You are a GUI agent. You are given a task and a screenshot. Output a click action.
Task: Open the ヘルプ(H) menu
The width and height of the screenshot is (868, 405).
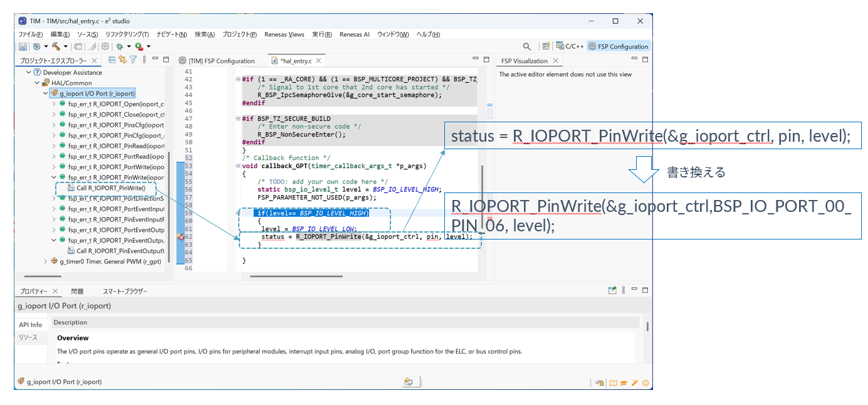pyautogui.click(x=428, y=34)
